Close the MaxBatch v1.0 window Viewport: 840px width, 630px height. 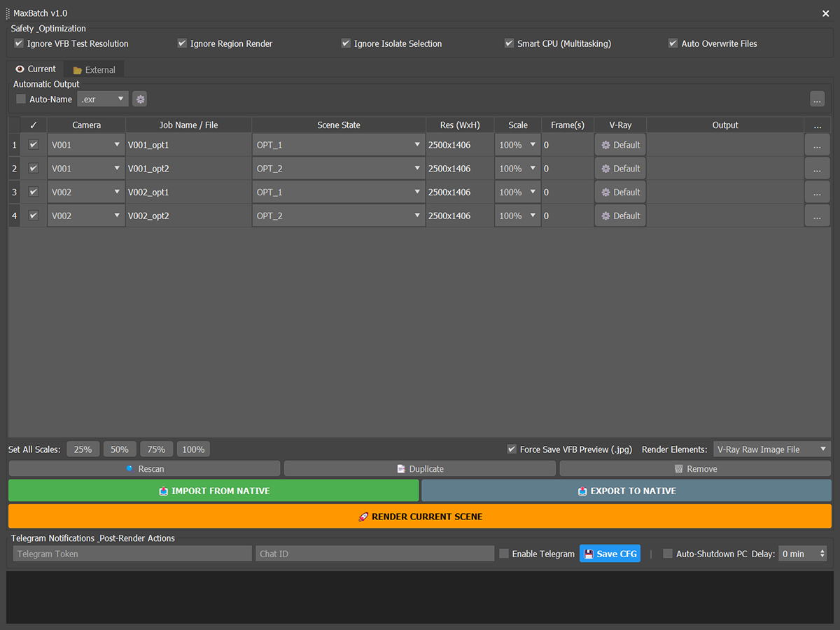point(826,13)
